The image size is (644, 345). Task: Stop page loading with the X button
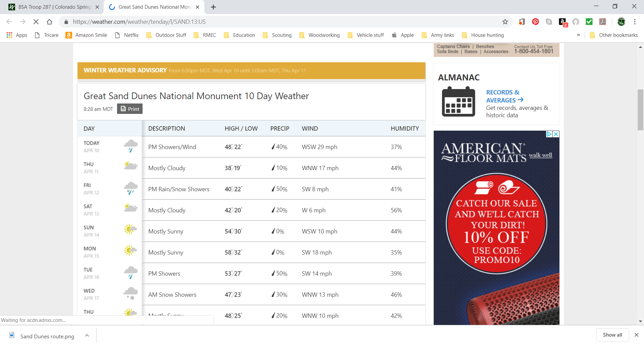[36, 22]
